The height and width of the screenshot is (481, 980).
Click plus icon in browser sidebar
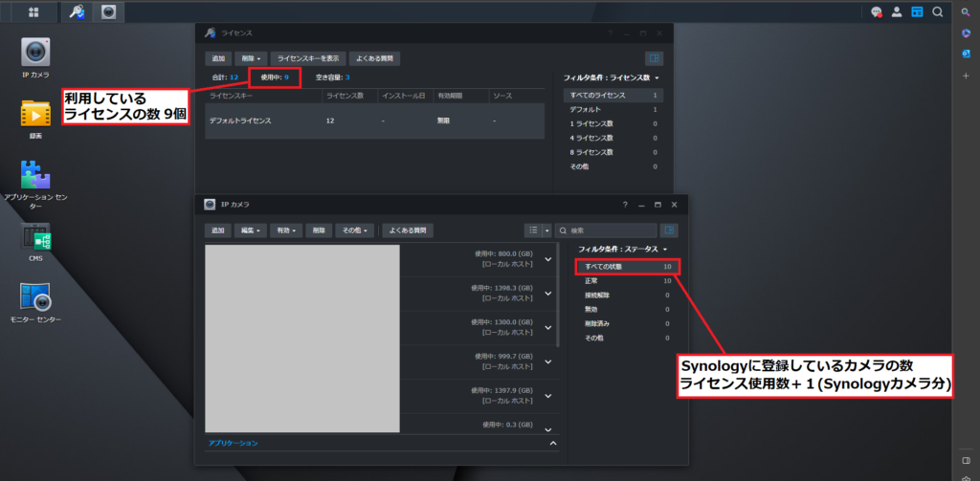[x=966, y=75]
